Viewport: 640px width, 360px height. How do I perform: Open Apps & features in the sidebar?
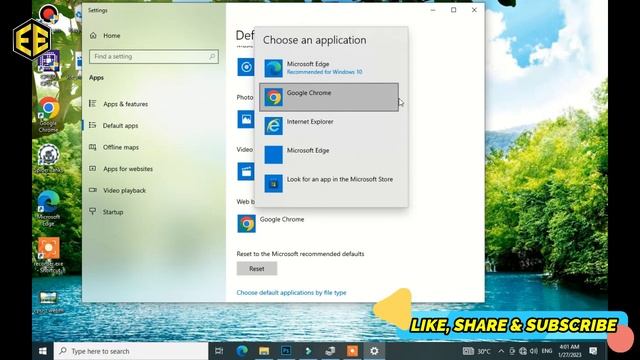coord(125,104)
